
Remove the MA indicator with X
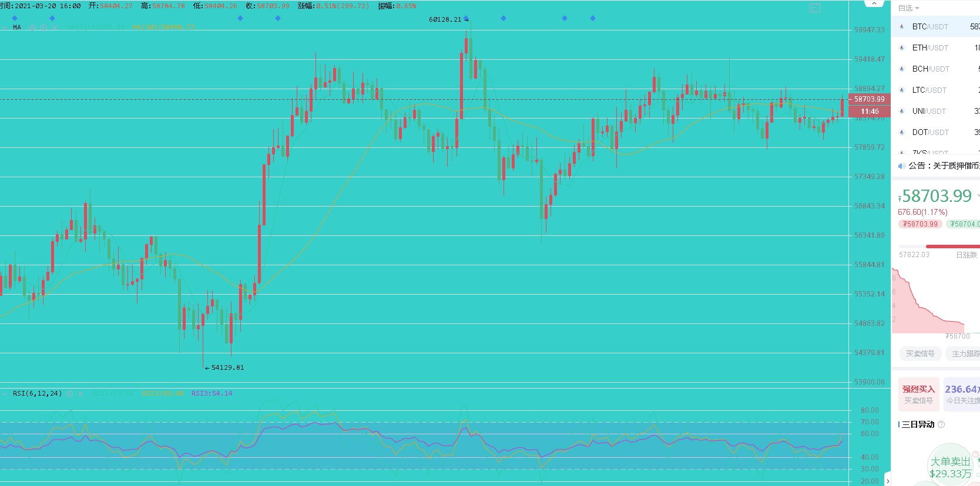point(55,28)
